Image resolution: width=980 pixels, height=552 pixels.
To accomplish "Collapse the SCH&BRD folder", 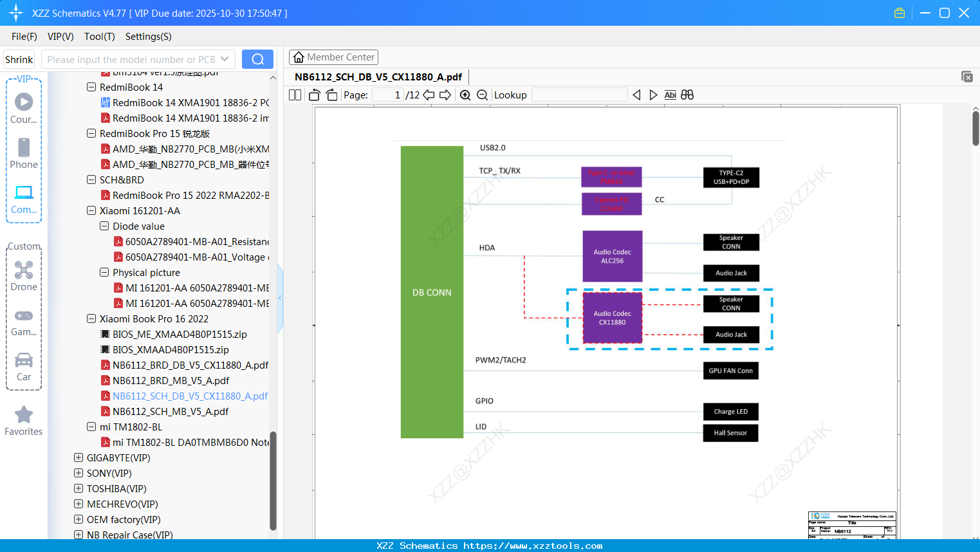I will click(91, 179).
